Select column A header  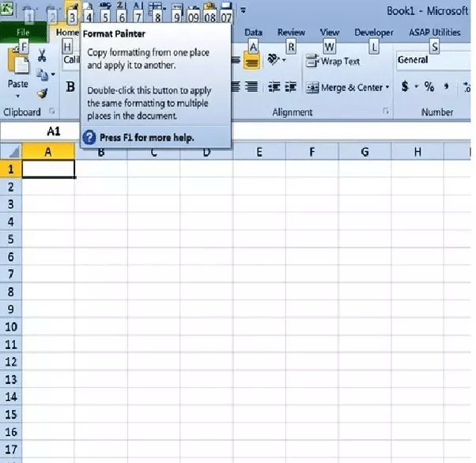pyautogui.click(x=48, y=151)
